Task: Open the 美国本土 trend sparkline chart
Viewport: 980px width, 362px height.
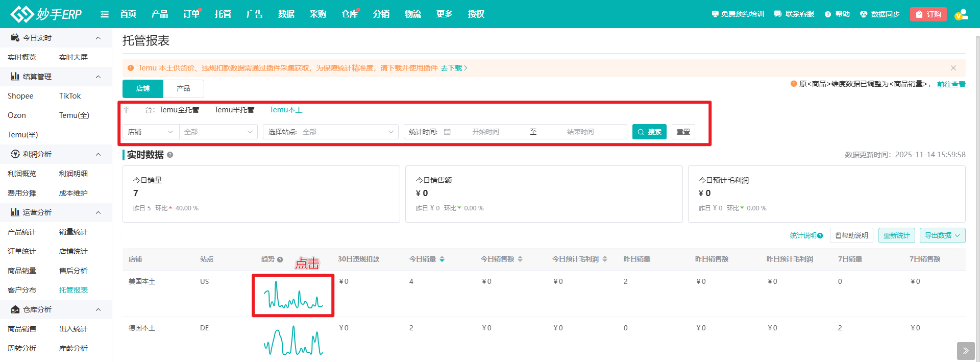Action: point(293,296)
